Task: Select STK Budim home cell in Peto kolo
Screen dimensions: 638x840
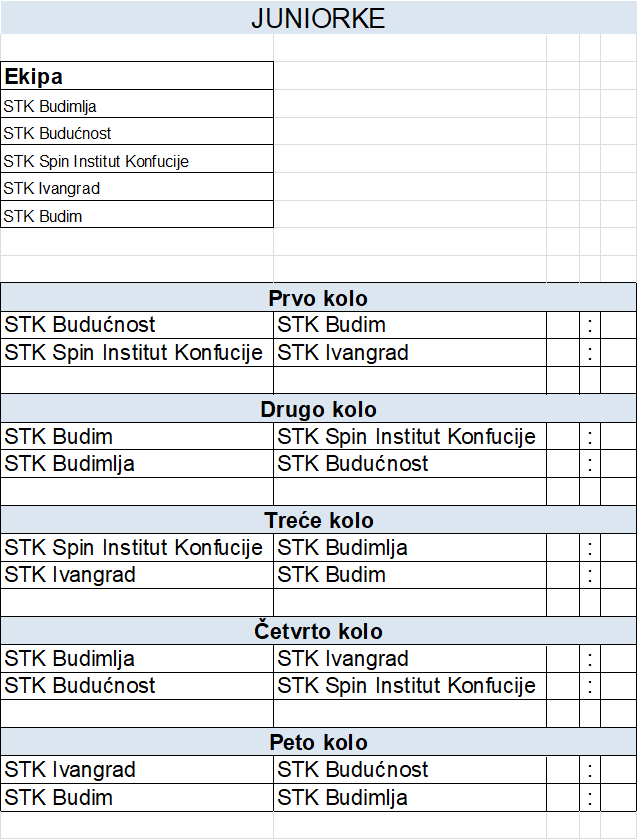Action: point(137,797)
